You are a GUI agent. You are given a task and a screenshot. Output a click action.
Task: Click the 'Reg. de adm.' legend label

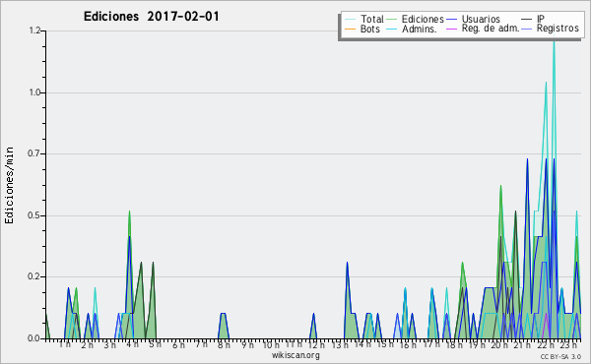pos(491,29)
